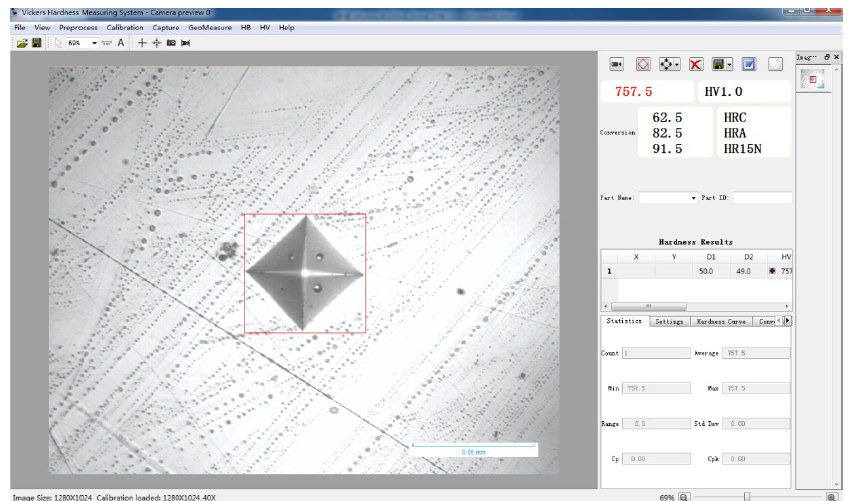
Task: Open the Part Name combo box
Action: [x=668, y=198]
